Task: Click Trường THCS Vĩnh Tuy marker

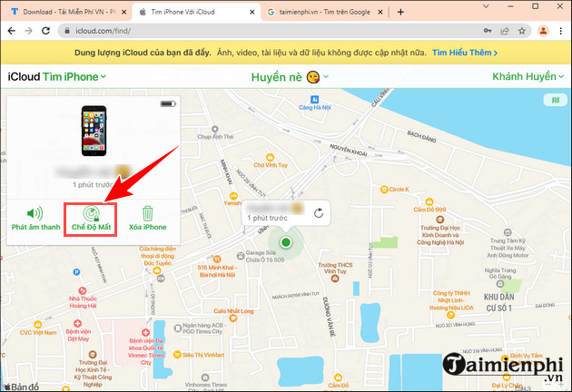Action: click(x=335, y=279)
